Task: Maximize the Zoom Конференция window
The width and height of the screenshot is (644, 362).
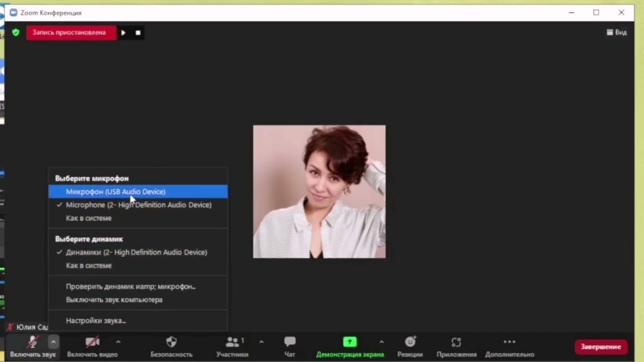Action: coord(596,13)
